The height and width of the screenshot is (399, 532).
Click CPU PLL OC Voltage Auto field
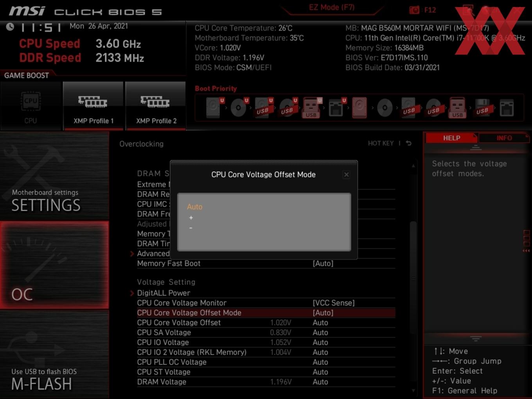pyautogui.click(x=320, y=362)
